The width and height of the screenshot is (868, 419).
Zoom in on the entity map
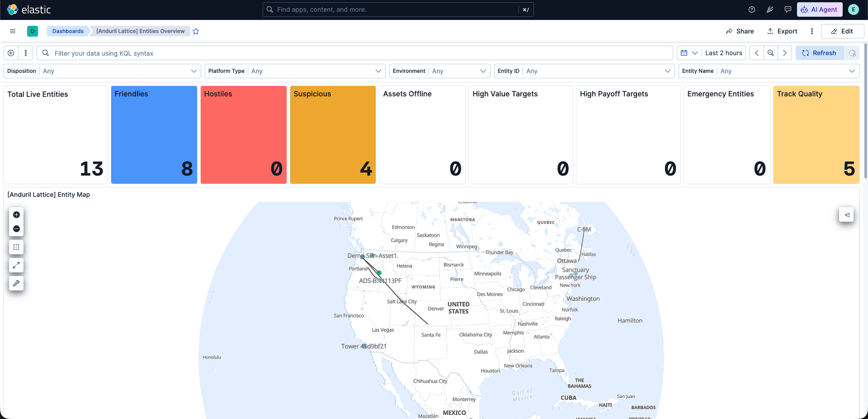[16, 214]
